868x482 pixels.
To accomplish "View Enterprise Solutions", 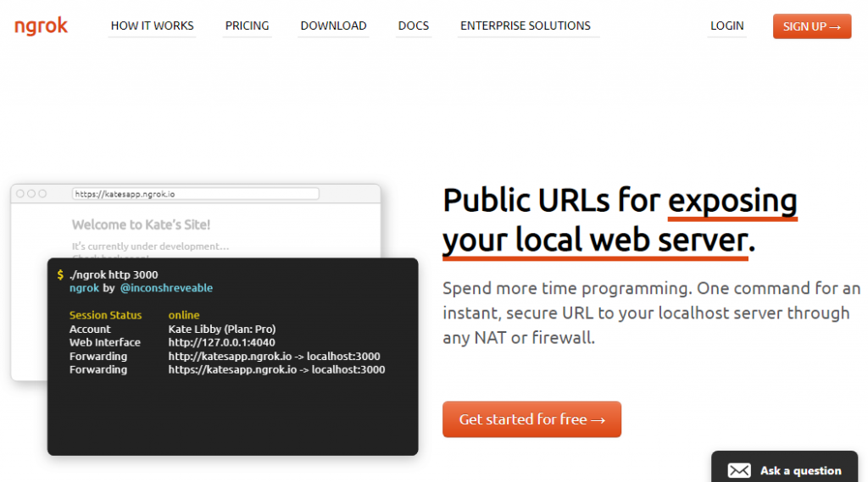I will click(526, 26).
